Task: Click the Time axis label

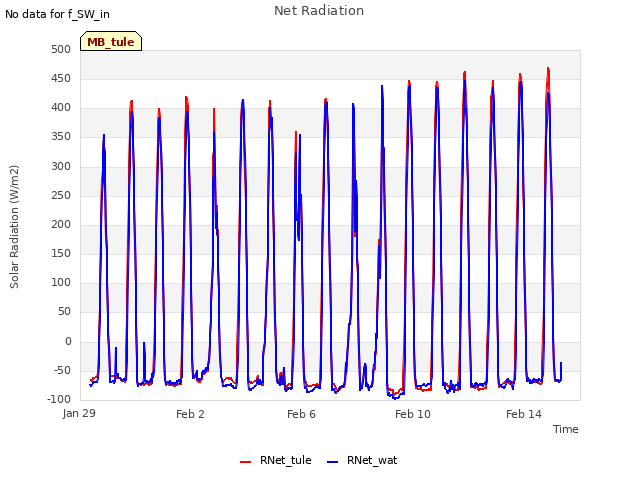Action: (565, 429)
